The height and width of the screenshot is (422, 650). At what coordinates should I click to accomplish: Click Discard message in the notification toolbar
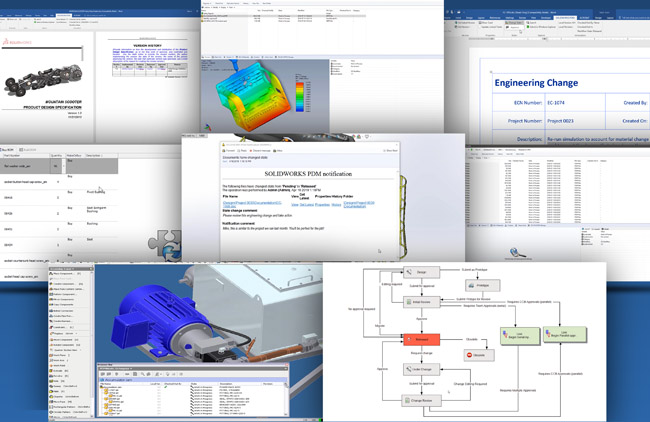click(260, 150)
